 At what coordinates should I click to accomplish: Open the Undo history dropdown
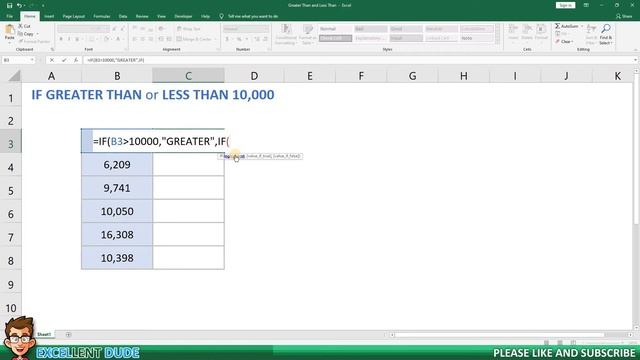(24, 5)
